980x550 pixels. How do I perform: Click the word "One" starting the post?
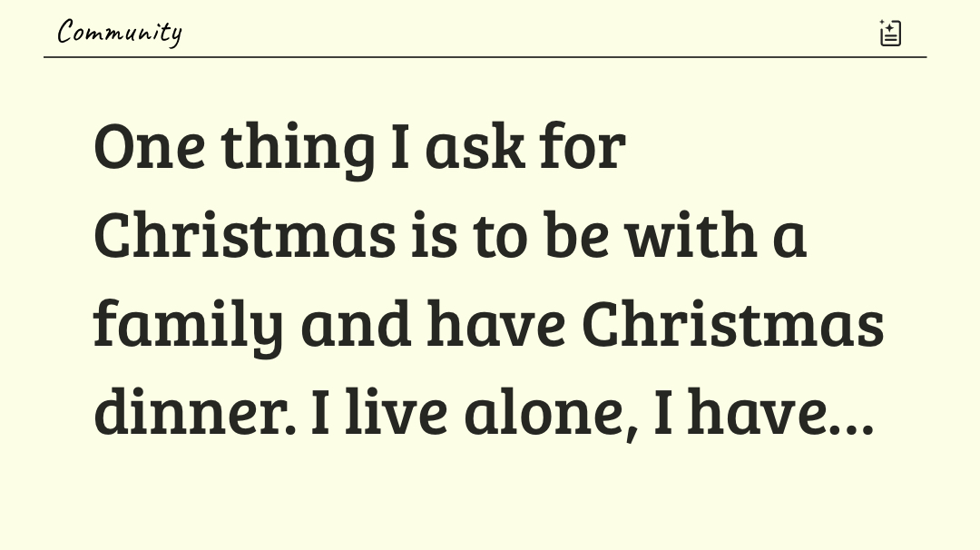(149, 146)
